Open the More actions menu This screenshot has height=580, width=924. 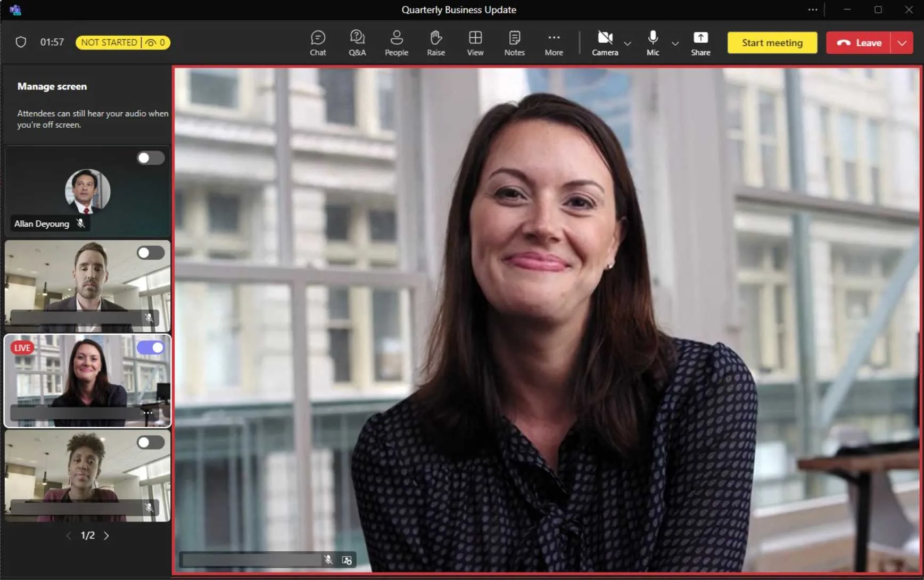pos(554,43)
